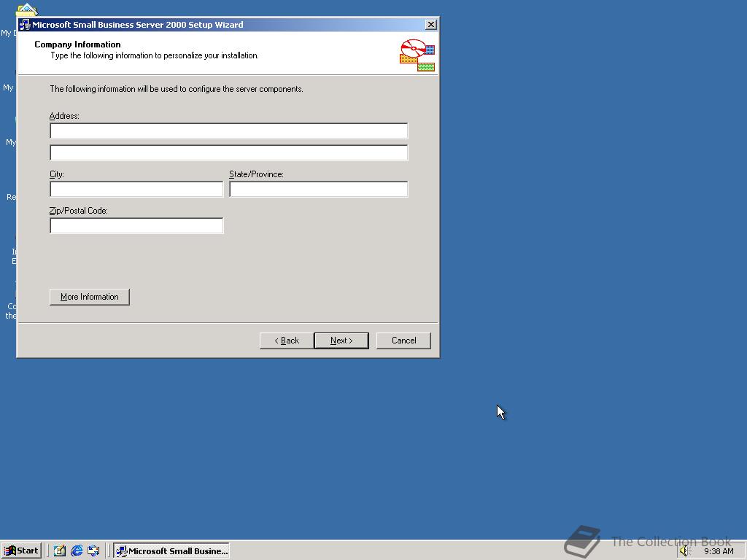
Task: Go Back to previous wizard page
Action: 287,341
